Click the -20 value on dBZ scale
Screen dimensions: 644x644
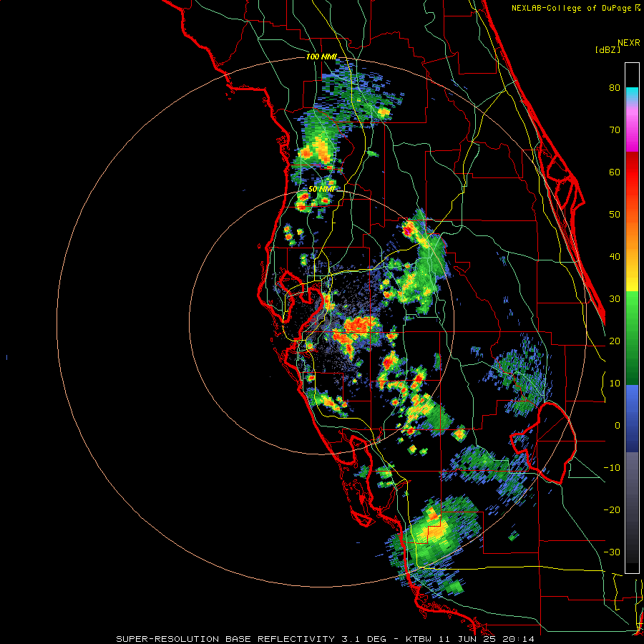pos(612,510)
